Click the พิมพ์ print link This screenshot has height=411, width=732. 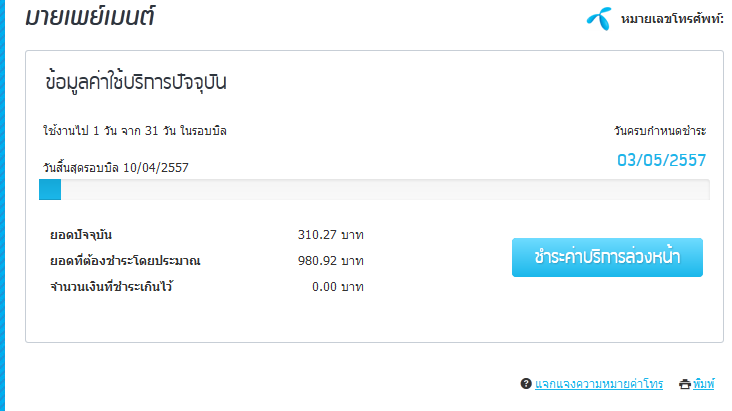click(705, 384)
